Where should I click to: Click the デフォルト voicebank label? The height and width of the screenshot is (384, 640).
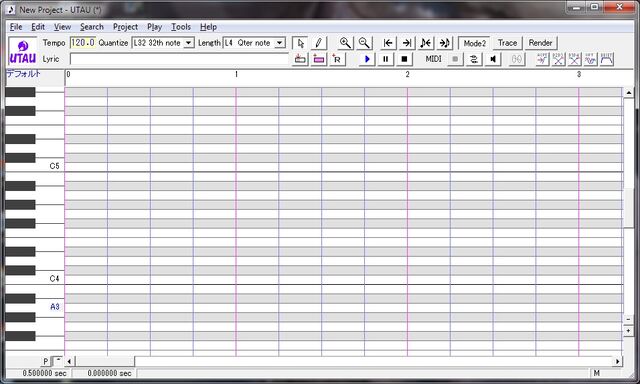point(23,74)
